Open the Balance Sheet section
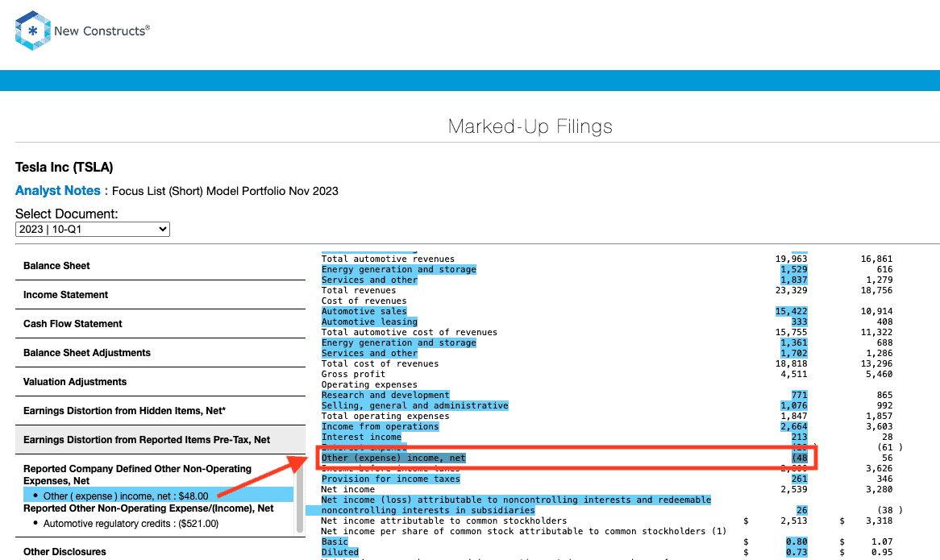The image size is (940, 560). (160, 266)
